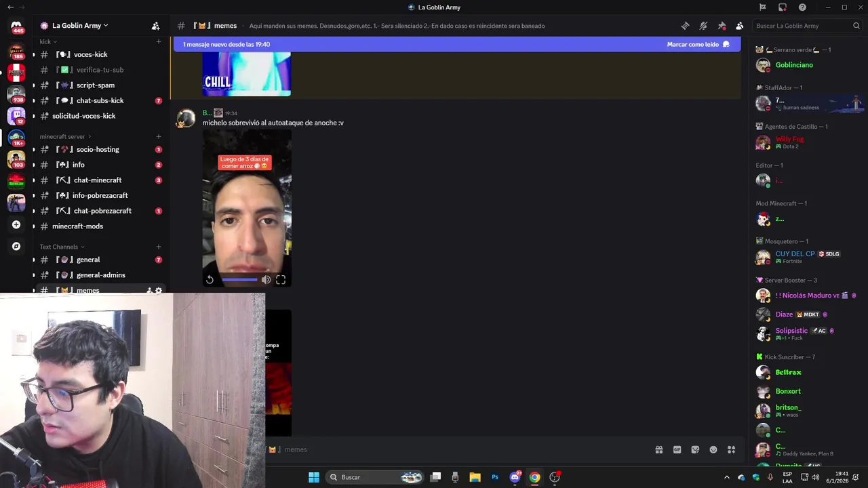Open video in fullscreen
This screenshot has height=488, width=868.
(281, 279)
